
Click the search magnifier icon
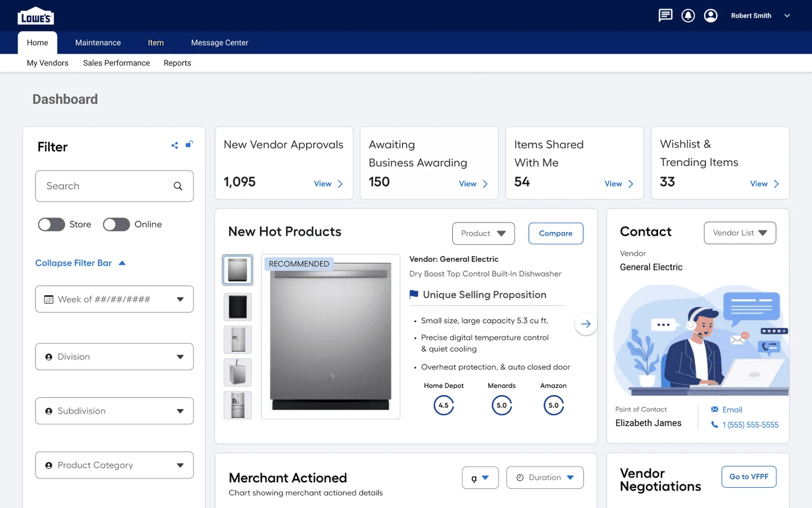coord(178,186)
